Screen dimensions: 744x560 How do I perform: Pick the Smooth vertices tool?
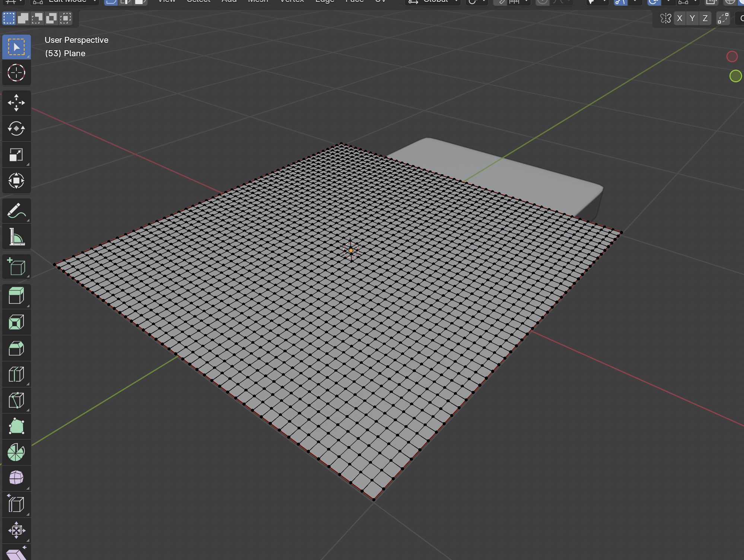pos(16,478)
